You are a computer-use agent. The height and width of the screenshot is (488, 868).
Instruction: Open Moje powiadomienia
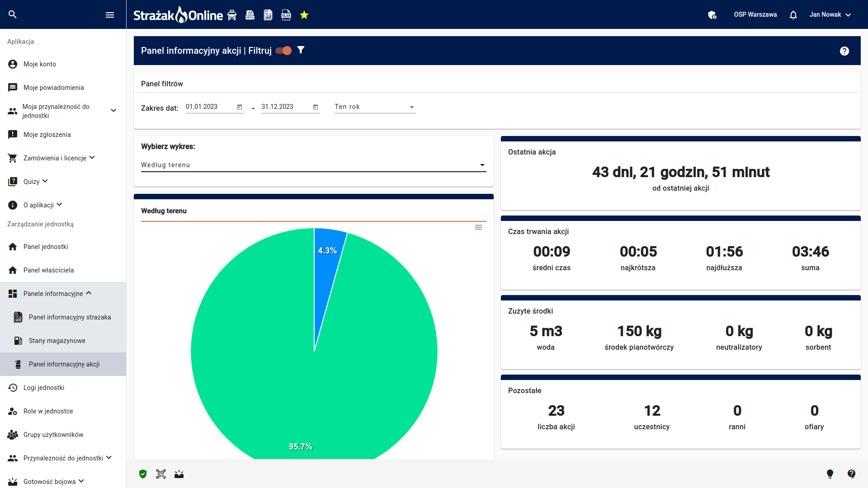click(x=63, y=88)
